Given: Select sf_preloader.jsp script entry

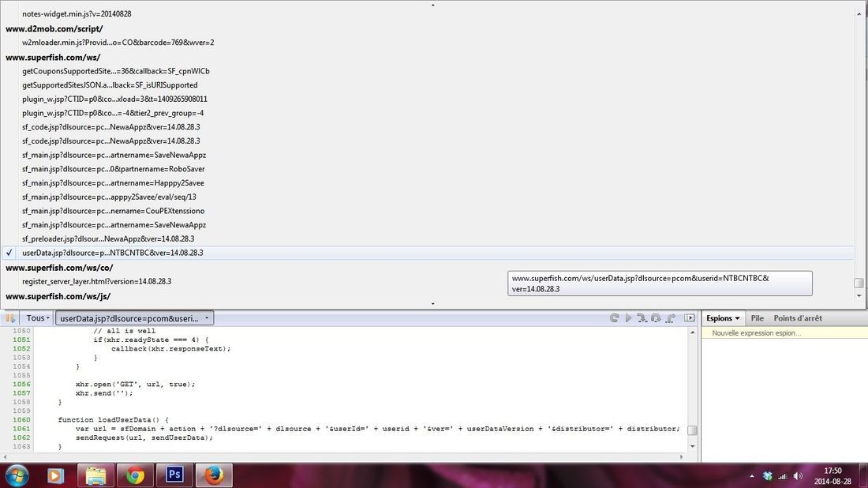Looking at the screenshot, I should (x=108, y=238).
